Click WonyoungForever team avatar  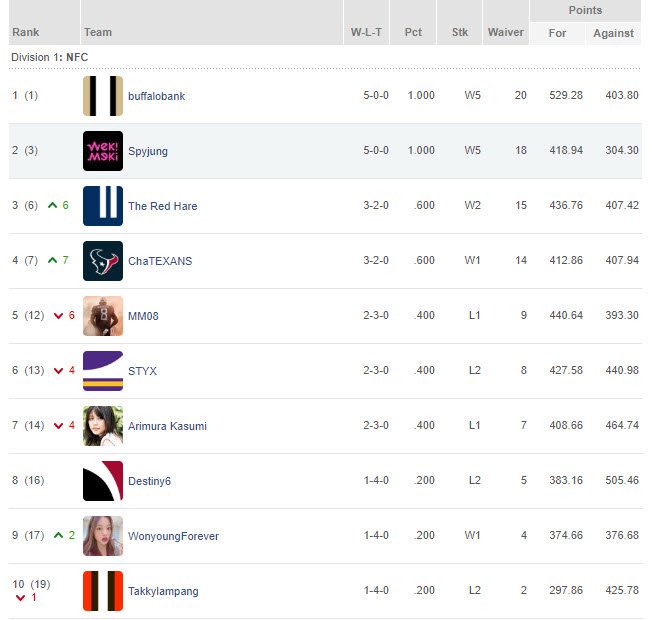point(103,536)
